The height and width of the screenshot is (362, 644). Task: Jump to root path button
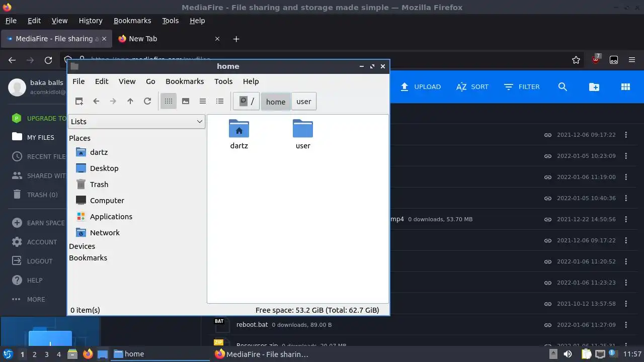tap(247, 101)
